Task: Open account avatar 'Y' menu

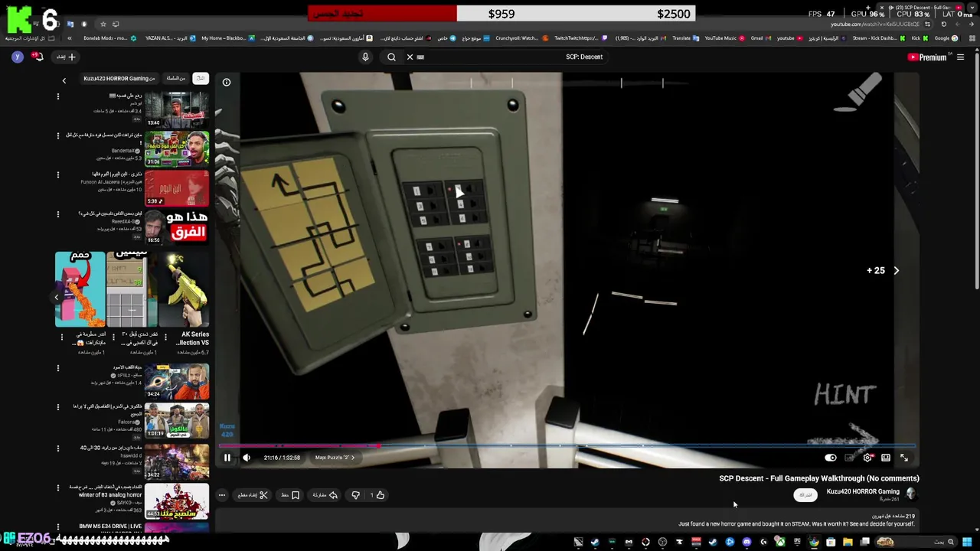Action: click(18, 57)
